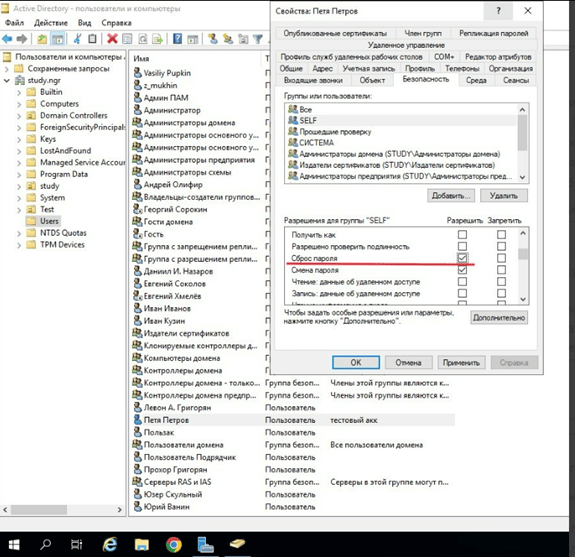Check Allow for 'Разрешено проверить подлинность'
Screen dimensions: 575x557
[x=462, y=246]
